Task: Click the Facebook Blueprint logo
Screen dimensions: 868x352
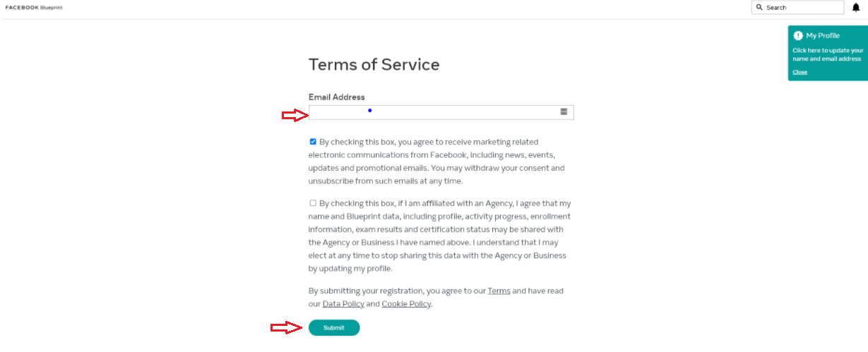Action: [34, 7]
